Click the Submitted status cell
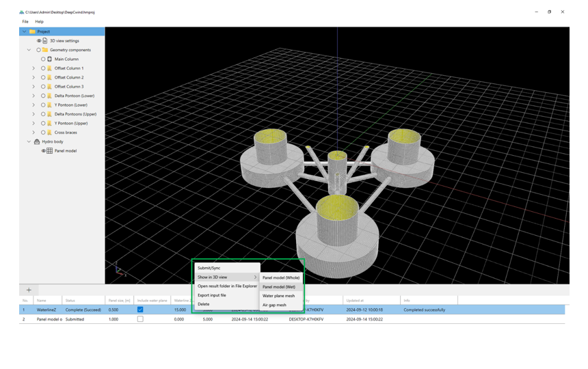 tap(75, 319)
